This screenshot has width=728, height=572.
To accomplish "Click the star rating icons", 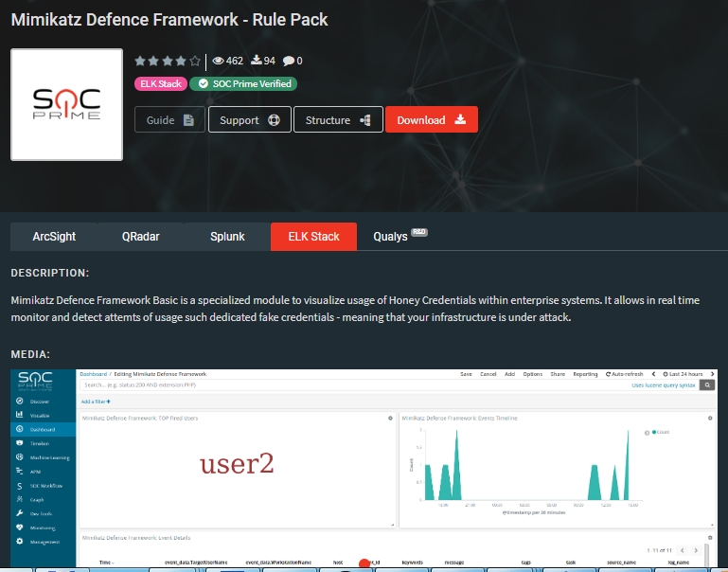I will click(x=168, y=61).
